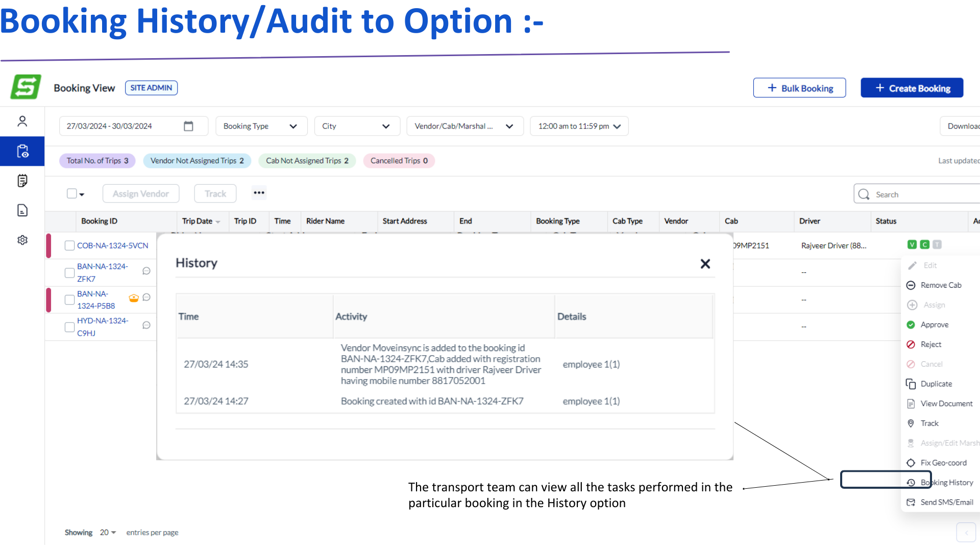Open the settings gear in sidebar

pos(22,240)
